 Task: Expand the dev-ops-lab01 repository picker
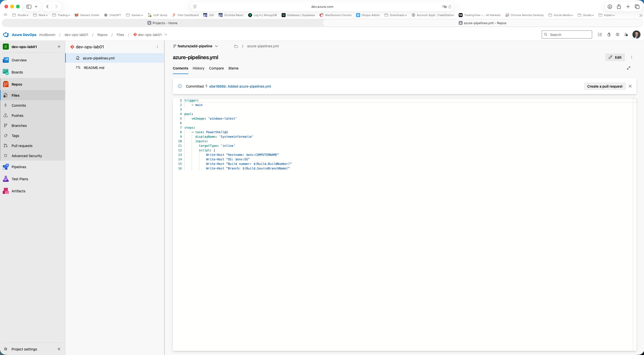pyautogui.click(x=166, y=34)
